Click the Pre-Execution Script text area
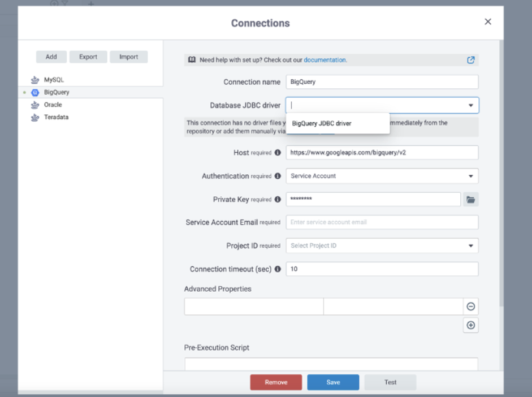Screen dimensions: 532x397 pyautogui.click(x=331, y=364)
